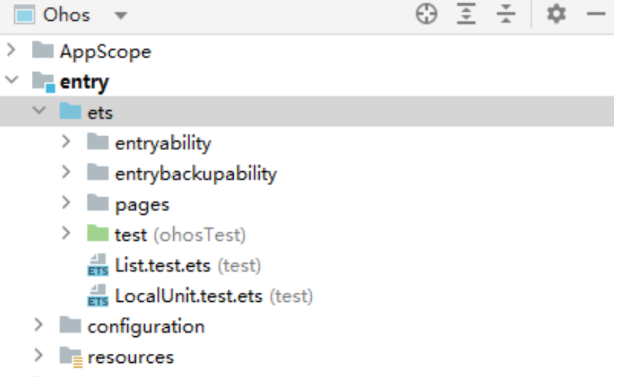This screenshot has width=627, height=377.
Task: Click the locate/select opened file crosshair icon
Action: pyautogui.click(x=426, y=14)
